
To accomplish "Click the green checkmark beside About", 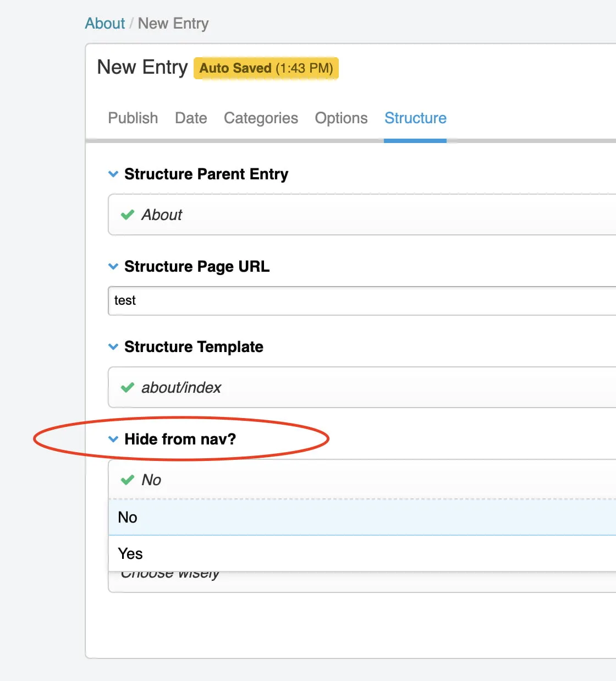I will 128,215.
